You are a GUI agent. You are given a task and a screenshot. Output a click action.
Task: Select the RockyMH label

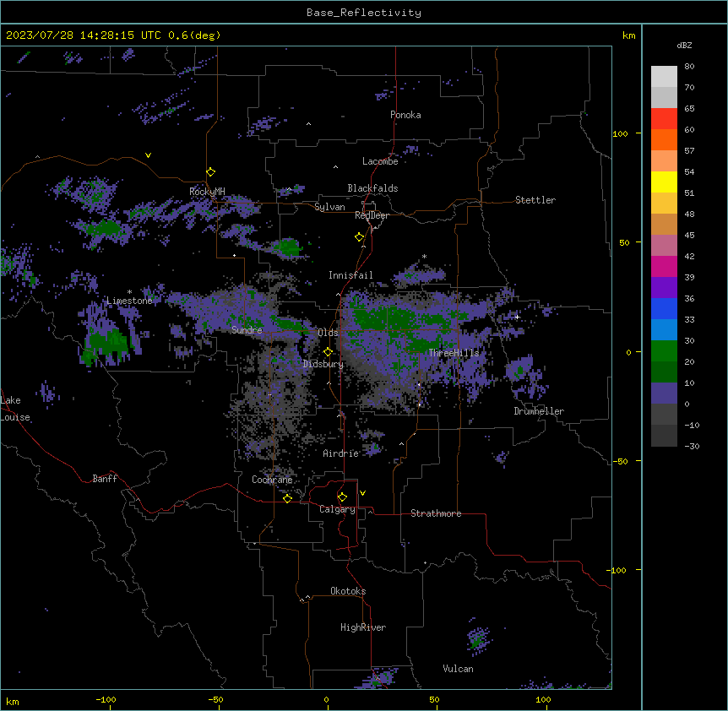pyautogui.click(x=207, y=192)
